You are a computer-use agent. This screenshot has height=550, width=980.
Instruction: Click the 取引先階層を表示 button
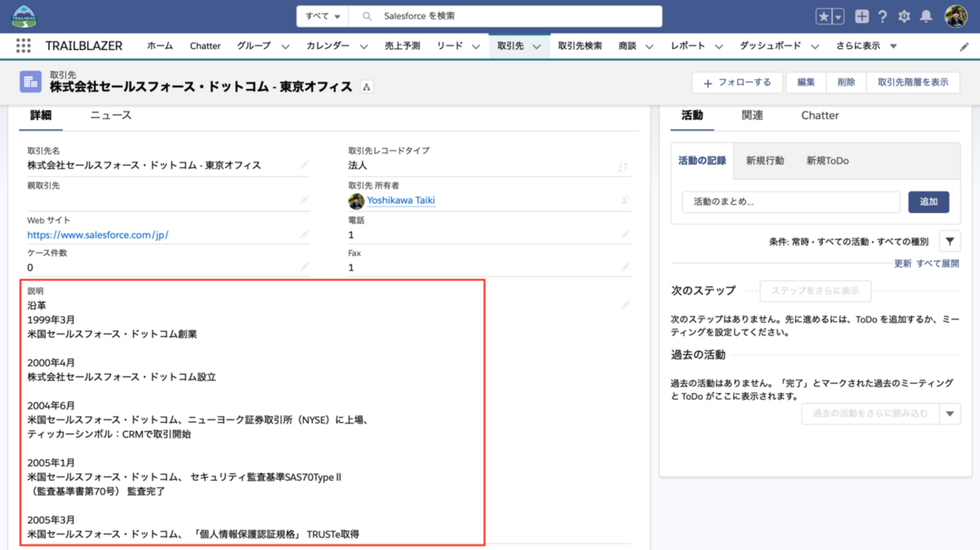913,82
